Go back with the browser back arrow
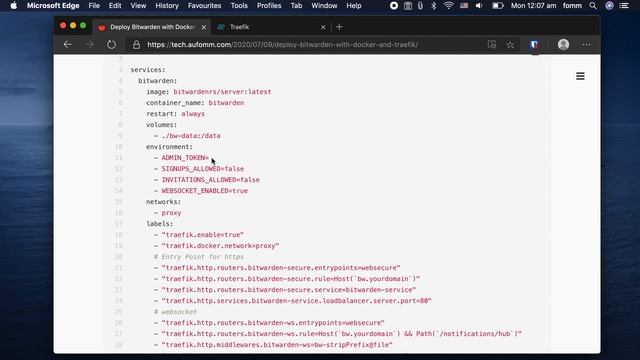Screen dimensions: 640x360 point(68,44)
